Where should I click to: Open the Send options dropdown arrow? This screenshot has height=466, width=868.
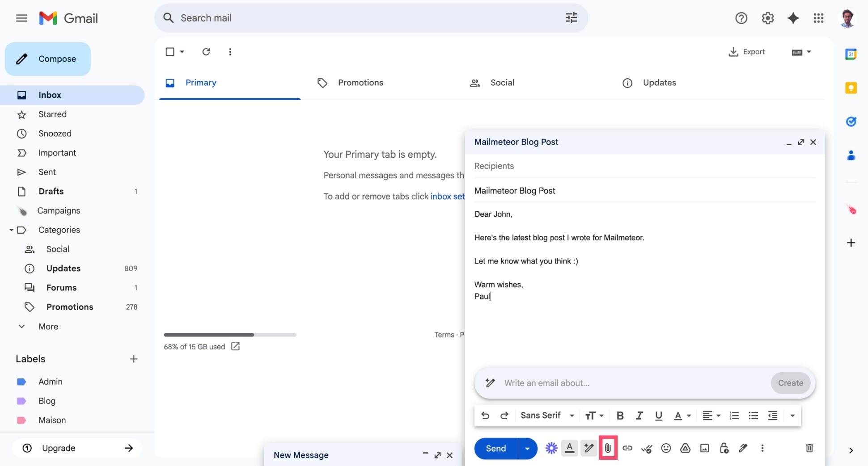(527, 448)
